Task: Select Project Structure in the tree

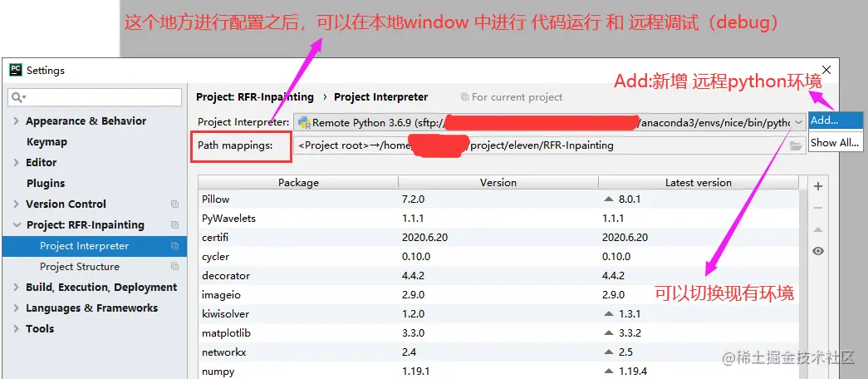Action: click(80, 267)
